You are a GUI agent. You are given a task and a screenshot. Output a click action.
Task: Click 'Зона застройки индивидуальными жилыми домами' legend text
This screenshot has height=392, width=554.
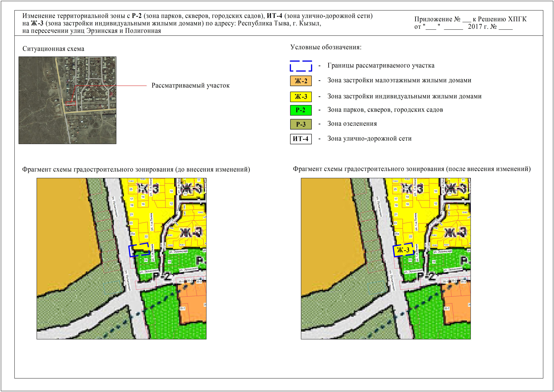(x=404, y=96)
